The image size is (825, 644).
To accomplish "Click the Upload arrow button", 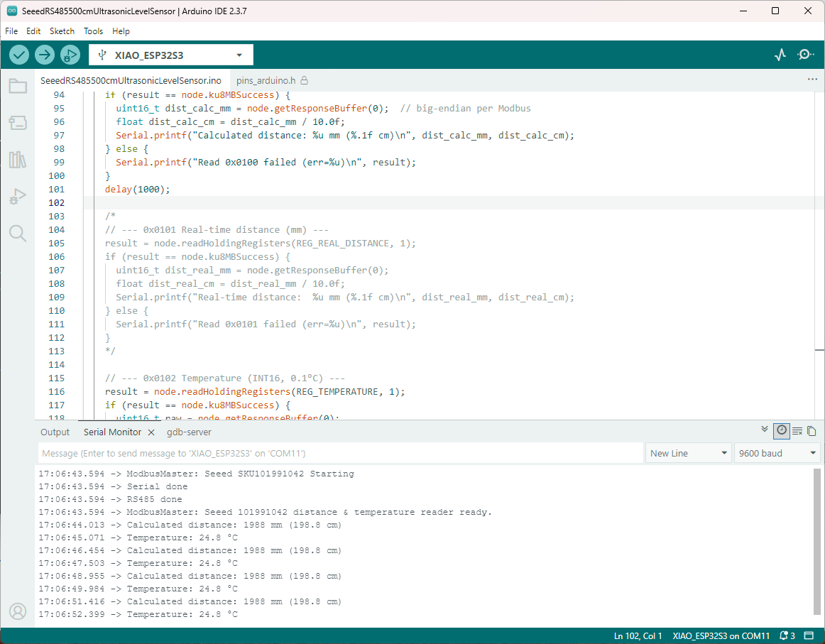I will pos(45,55).
